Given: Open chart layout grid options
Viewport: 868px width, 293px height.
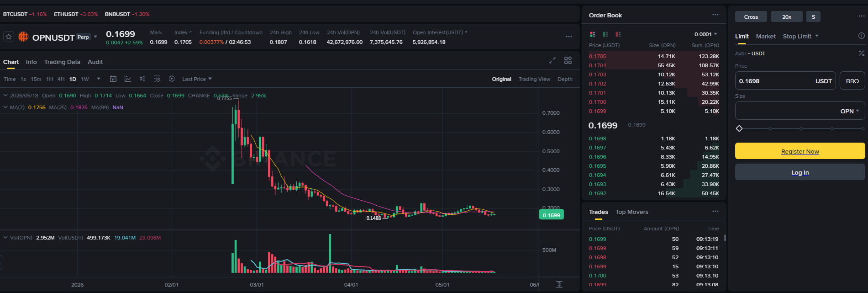Looking at the screenshot, I should click(x=568, y=60).
